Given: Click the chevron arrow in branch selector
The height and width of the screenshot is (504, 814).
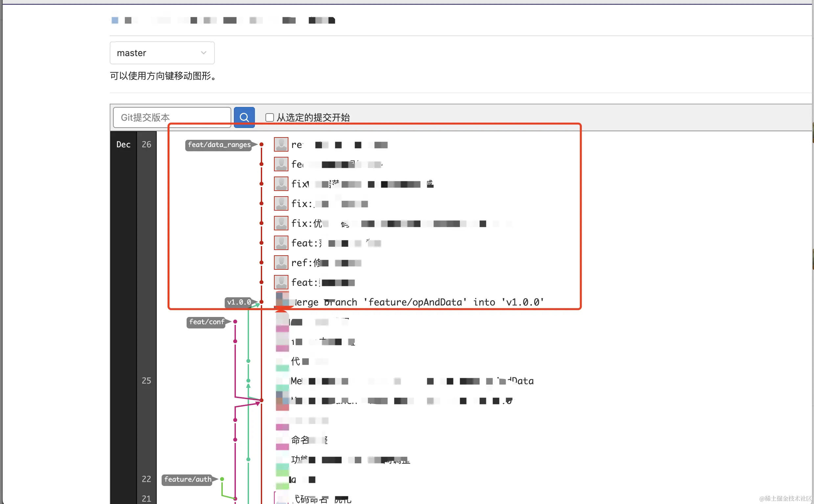Looking at the screenshot, I should pos(204,53).
